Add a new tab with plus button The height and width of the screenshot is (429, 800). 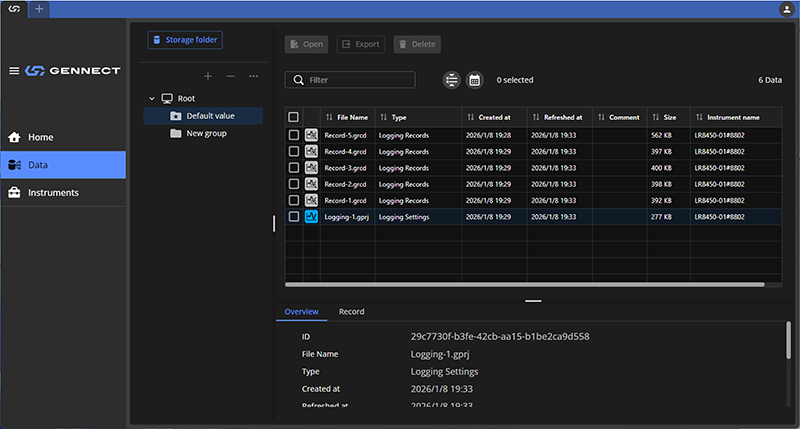(x=39, y=9)
